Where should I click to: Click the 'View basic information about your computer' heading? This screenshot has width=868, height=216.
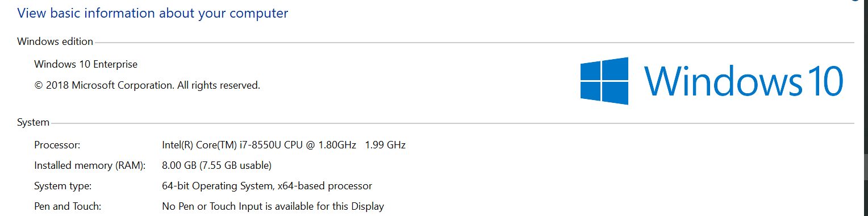coord(153,13)
